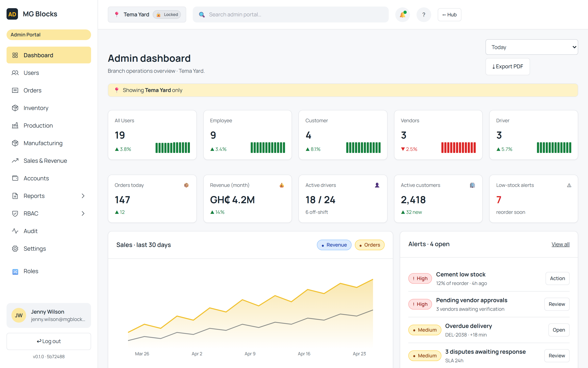Click the building icon on Active customers card
Screen dimensions: 588x368
click(x=472, y=185)
